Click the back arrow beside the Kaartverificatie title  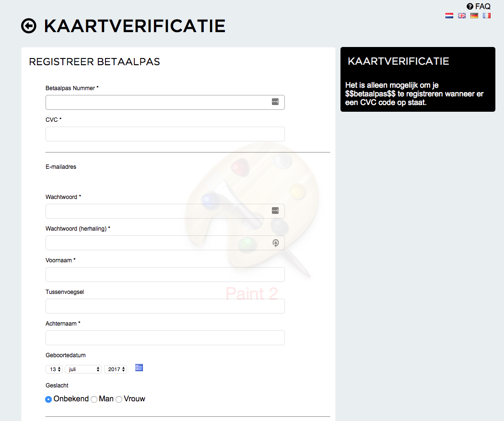pos(29,26)
